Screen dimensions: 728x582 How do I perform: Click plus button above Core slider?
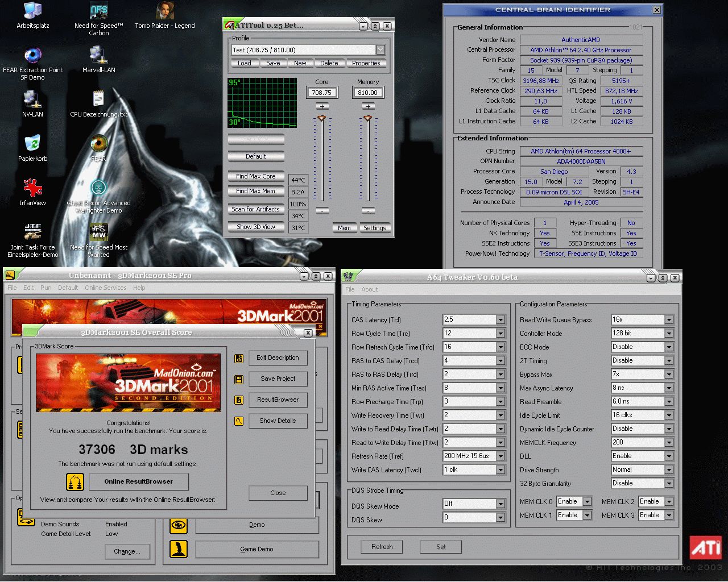322,106
